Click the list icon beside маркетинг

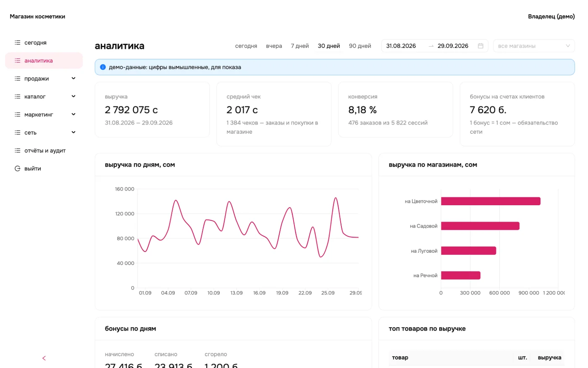[17, 114]
